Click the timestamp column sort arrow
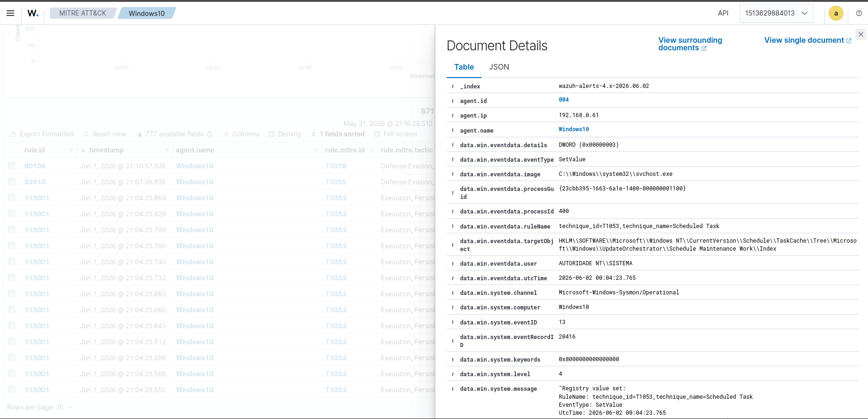868x419 pixels. (x=83, y=150)
